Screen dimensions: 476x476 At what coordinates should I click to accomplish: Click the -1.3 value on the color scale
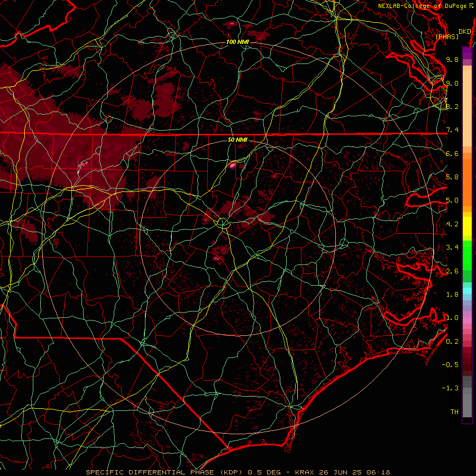coord(450,388)
